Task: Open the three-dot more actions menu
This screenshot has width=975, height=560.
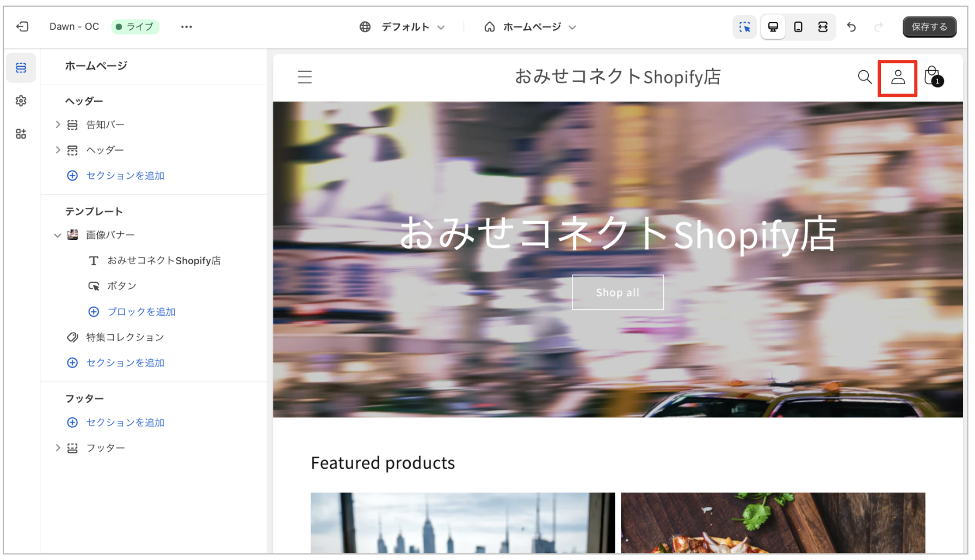Action: (x=187, y=27)
